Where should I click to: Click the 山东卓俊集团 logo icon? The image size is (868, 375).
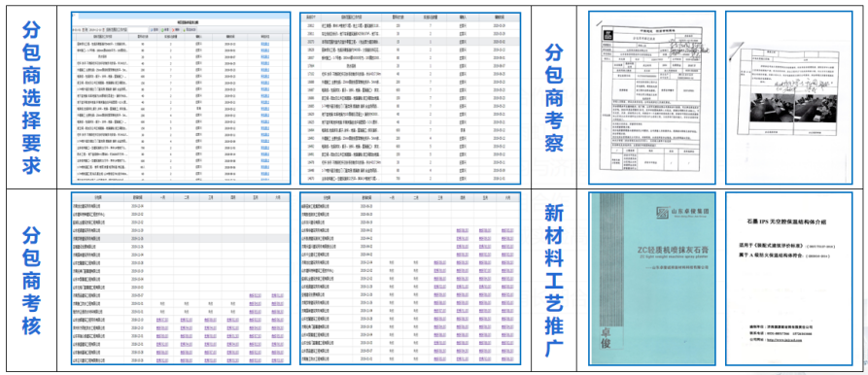(x=663, y=213)
